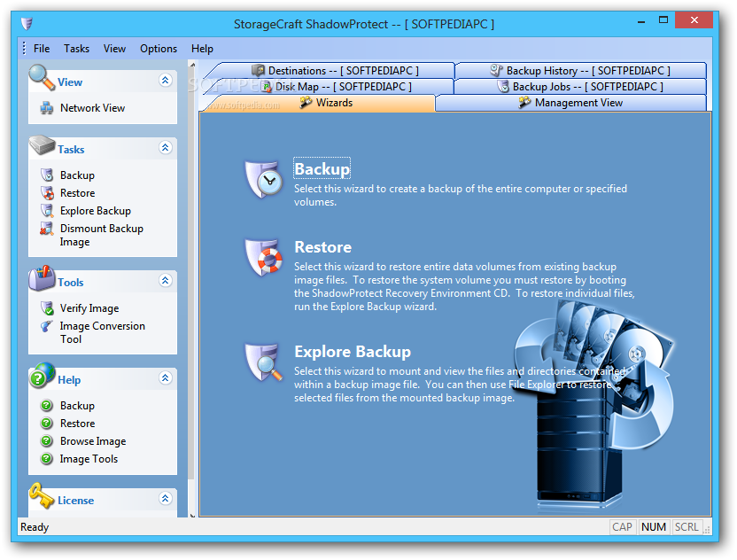Open Backup help topic text
The image size is (737, 560).
click(78, 406)
